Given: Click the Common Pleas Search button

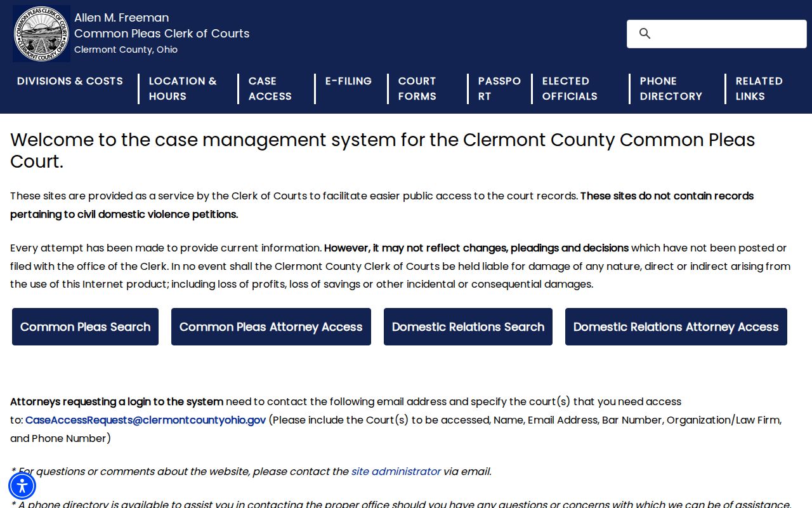Looking at the screenshot, I should tap(85, 327).
